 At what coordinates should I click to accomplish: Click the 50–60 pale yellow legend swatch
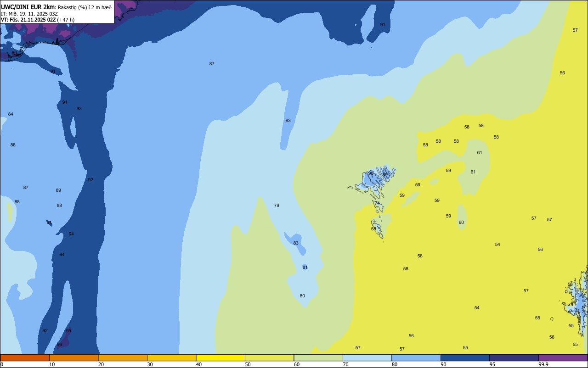coord(269,357)
